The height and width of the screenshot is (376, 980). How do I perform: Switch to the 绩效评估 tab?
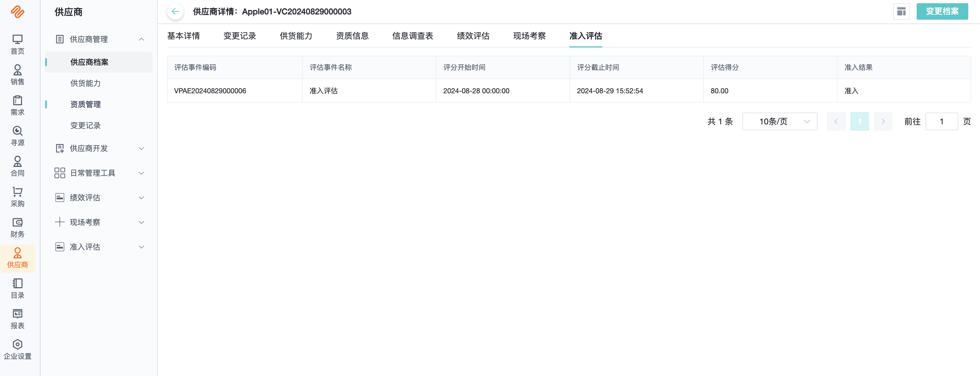point(473,36)
